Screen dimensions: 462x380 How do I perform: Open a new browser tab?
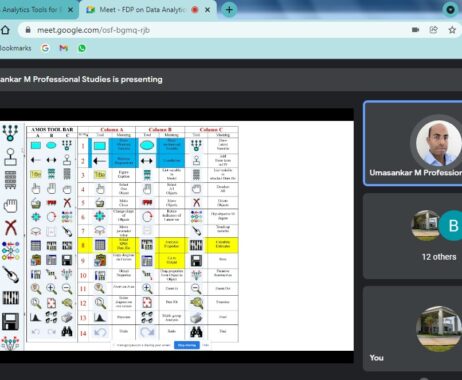click(229, 10)
